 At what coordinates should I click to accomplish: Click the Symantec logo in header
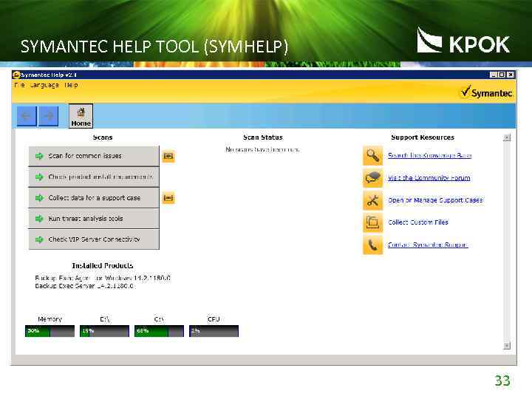point(486,92)
